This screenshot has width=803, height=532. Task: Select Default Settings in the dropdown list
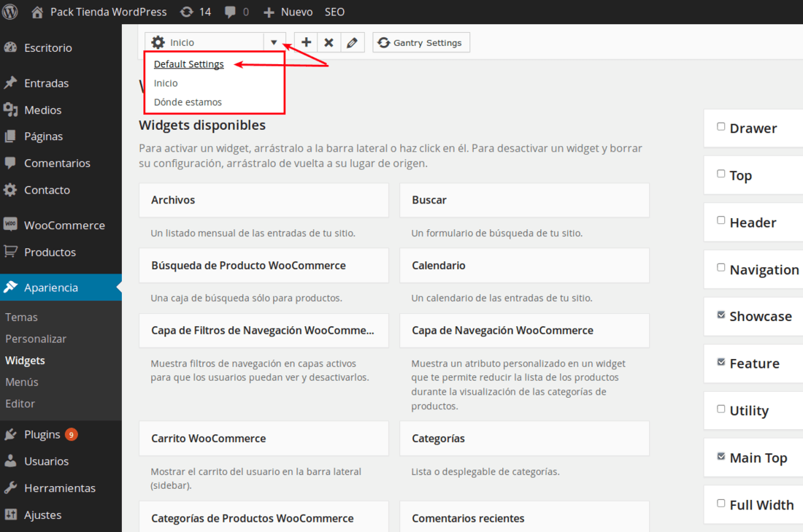(189, 64)
